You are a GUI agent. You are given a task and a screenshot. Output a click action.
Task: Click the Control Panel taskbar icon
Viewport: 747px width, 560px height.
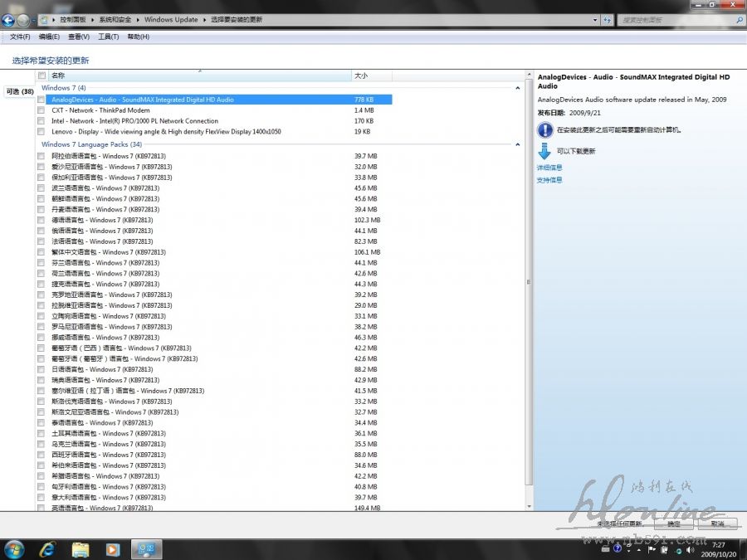147,548
